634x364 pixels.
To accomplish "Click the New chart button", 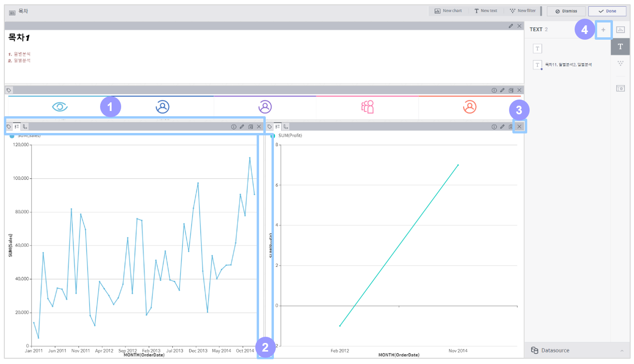I will [x=448, y=11].
